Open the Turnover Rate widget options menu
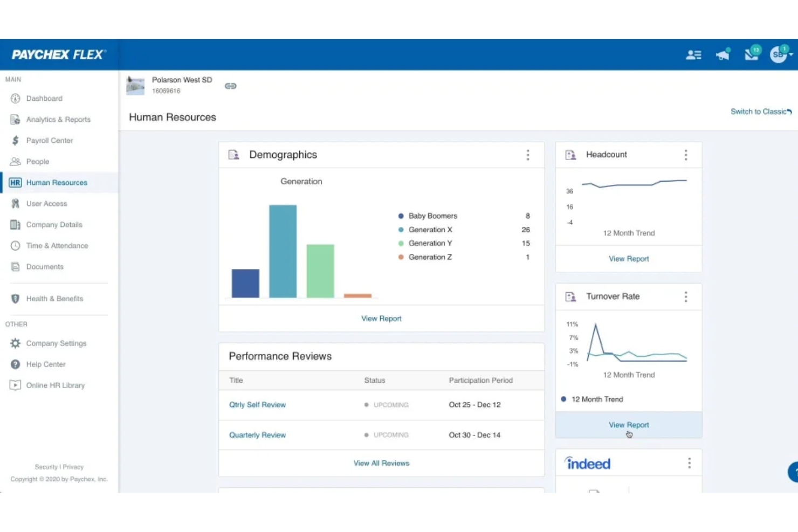Screen dimensions: 798x532 pyautogui.click(x=686, y=296)
